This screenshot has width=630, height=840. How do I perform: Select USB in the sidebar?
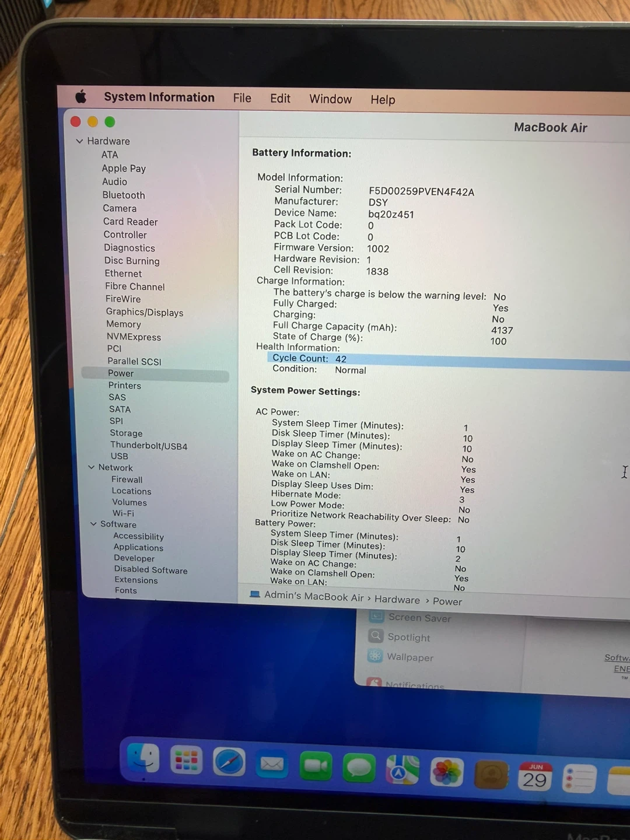tap(119, 456)
